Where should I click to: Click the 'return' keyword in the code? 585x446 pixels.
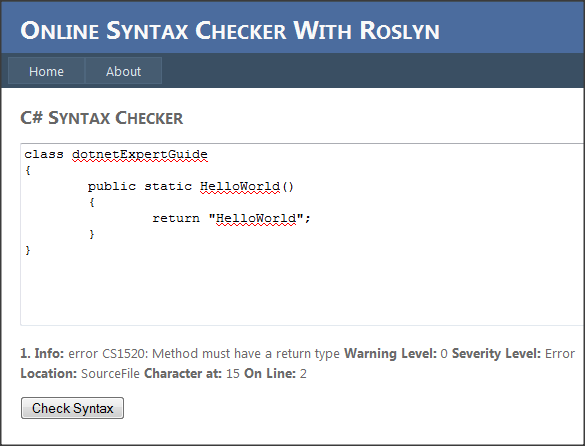tap(176, 218)
